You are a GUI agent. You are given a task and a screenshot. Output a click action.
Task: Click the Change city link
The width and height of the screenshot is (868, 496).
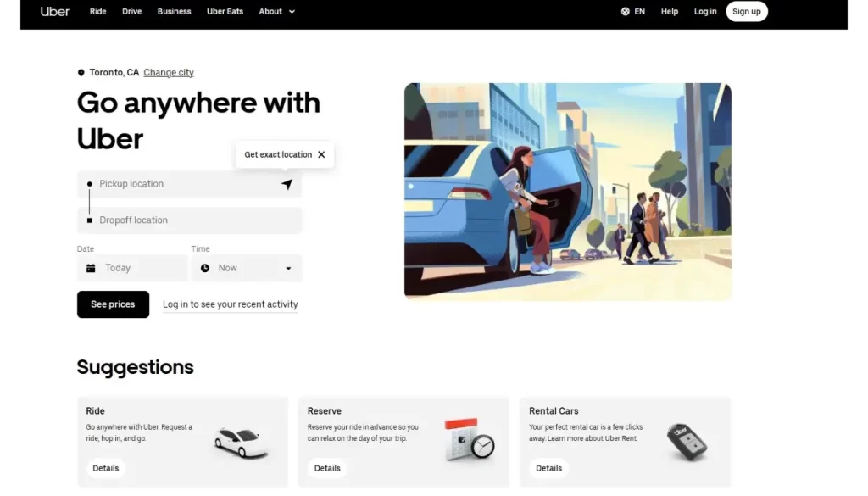[x=169, y=73]
